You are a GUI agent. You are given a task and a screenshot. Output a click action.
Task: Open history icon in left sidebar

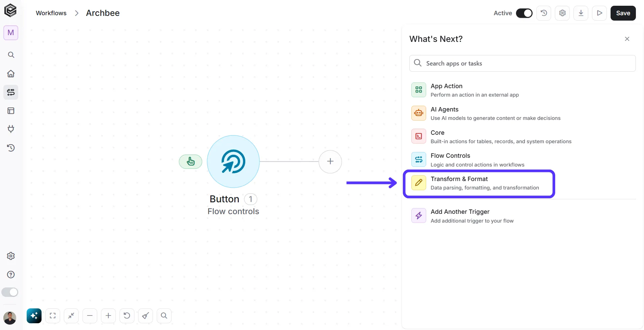(11, 148)
